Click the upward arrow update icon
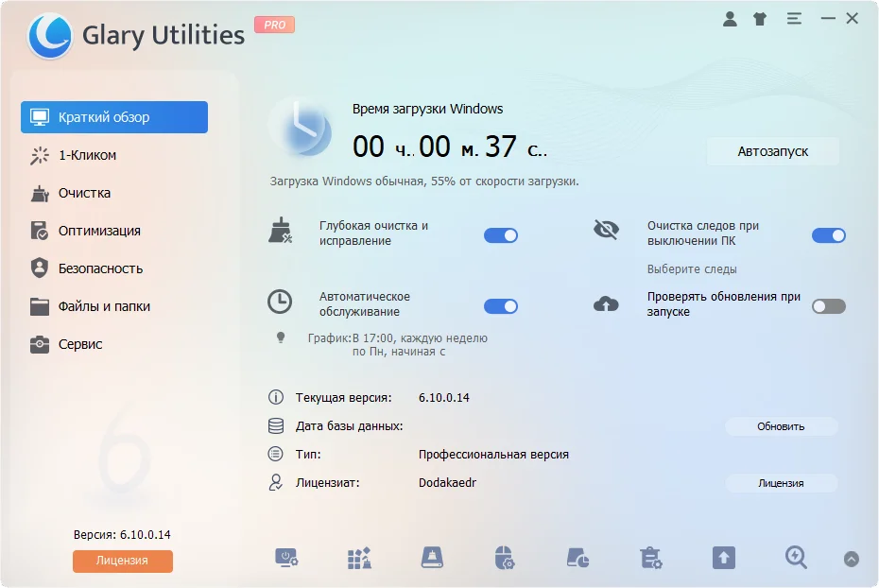The image size is (879, 588). point(723,558)
